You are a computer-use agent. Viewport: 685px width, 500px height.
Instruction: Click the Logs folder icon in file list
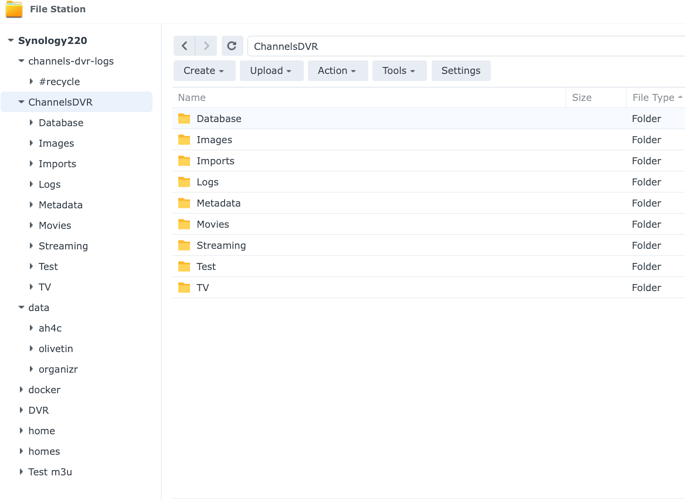pyautogui.click(x=184, y=182)
